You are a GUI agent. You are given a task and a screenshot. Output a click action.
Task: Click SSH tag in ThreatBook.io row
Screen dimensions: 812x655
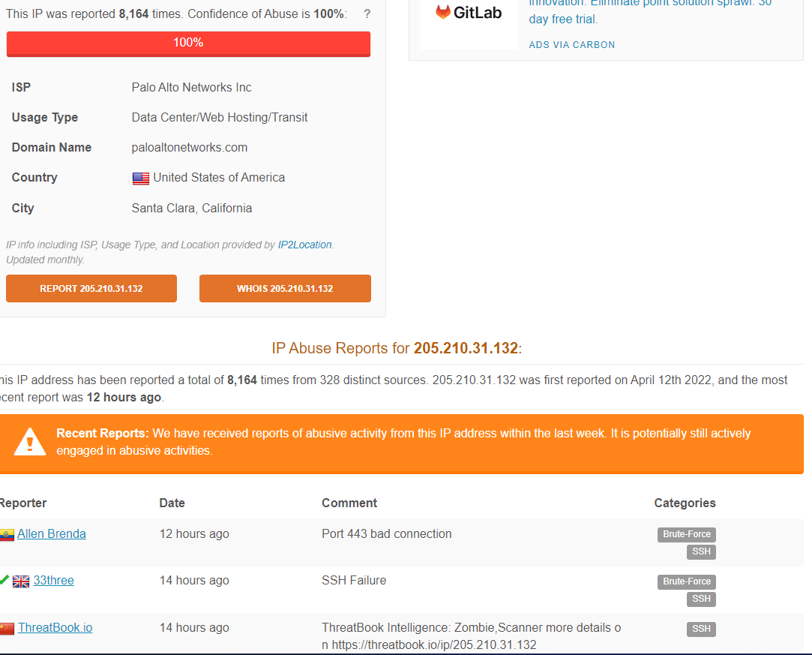[701, 629]
